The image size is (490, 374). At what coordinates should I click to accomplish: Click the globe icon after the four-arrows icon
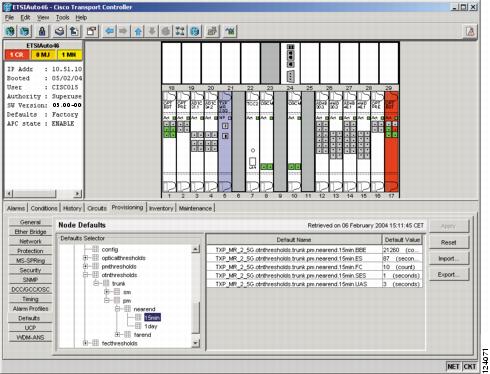point(195,31)
